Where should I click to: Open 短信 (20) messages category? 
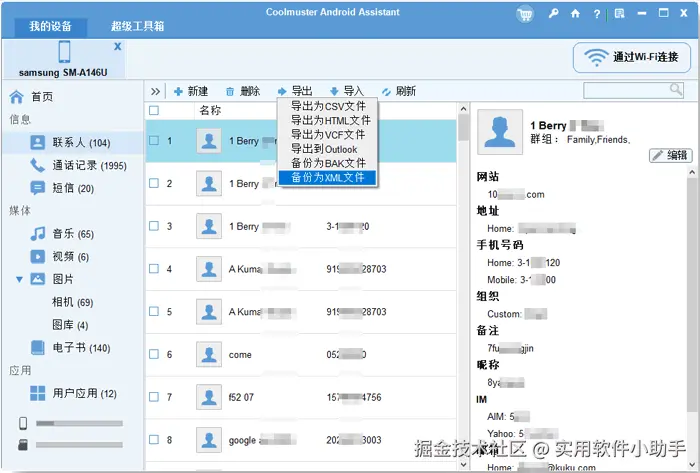[62, 188]
